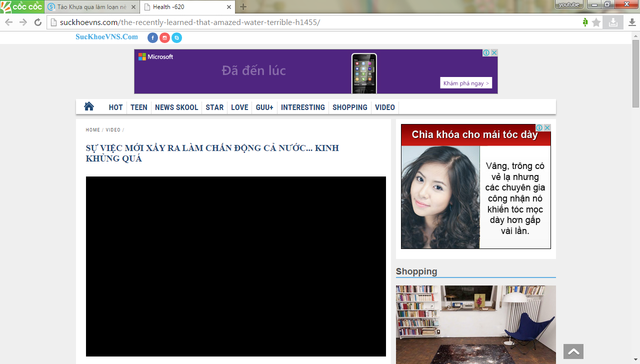
Task: Go forward to the next page
Action: click(x=23, y=22)
